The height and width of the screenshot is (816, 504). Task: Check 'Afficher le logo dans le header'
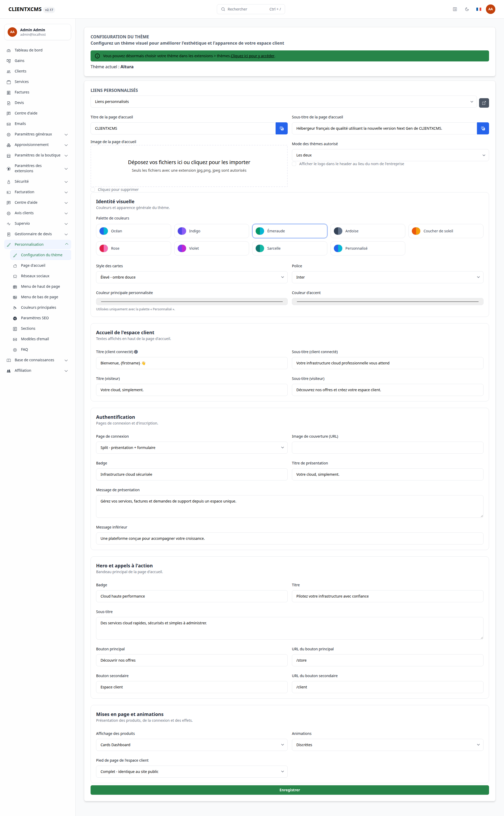(294, 164)
